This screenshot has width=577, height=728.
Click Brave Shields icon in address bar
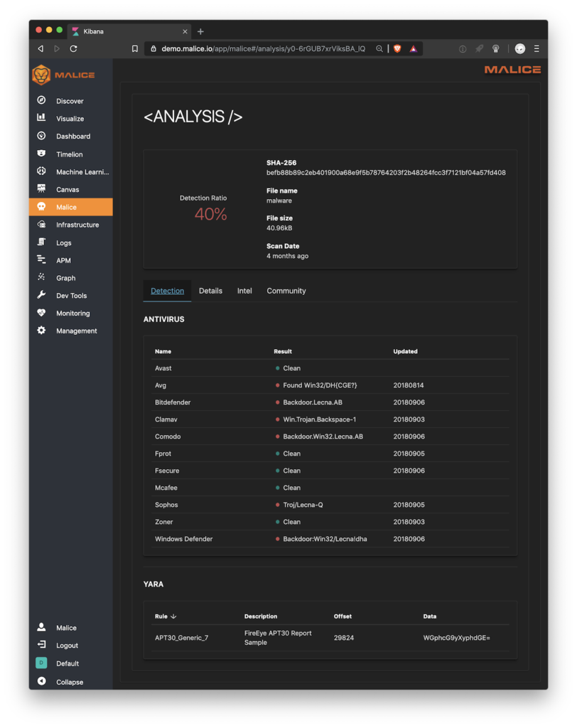click(397, 49)
